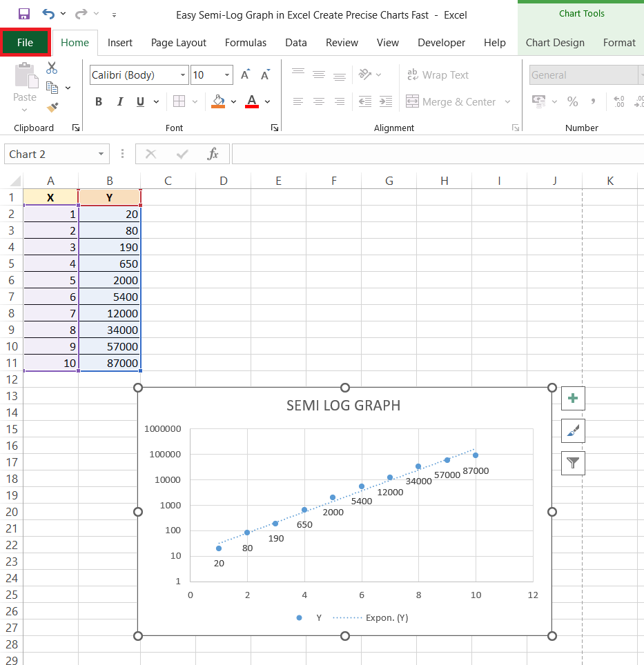
Task: Open the Chart Filters funnel icon
Action: click(x=572, y=463)
